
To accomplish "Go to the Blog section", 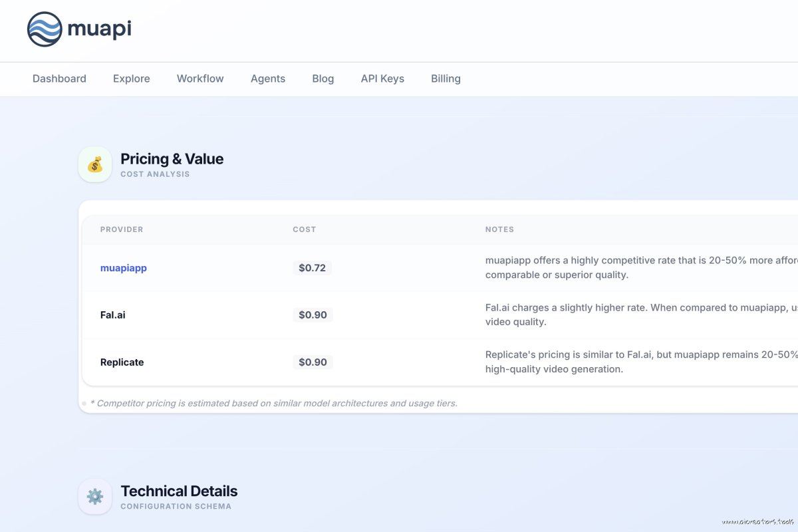I will point(323,78).
